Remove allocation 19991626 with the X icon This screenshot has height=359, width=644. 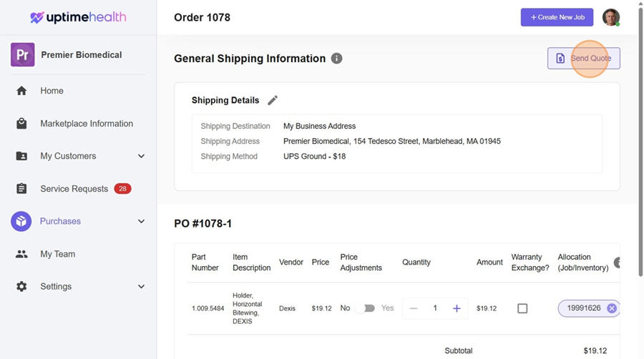click(x=612, y=308)
